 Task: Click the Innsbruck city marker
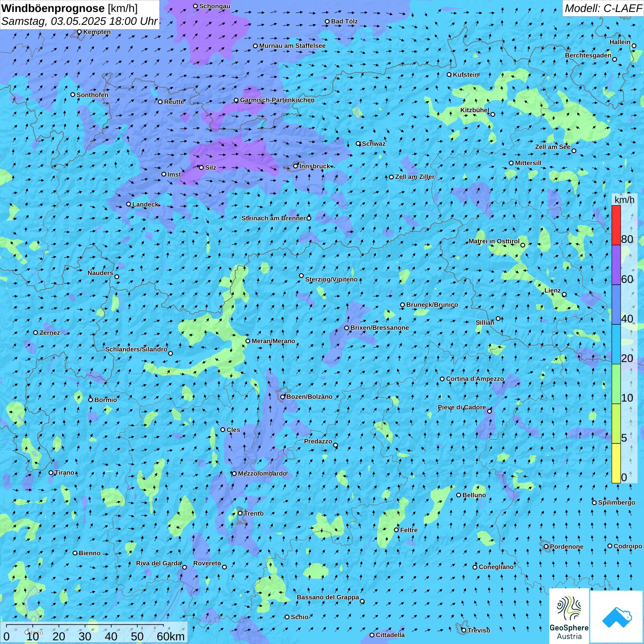(296, 166)
